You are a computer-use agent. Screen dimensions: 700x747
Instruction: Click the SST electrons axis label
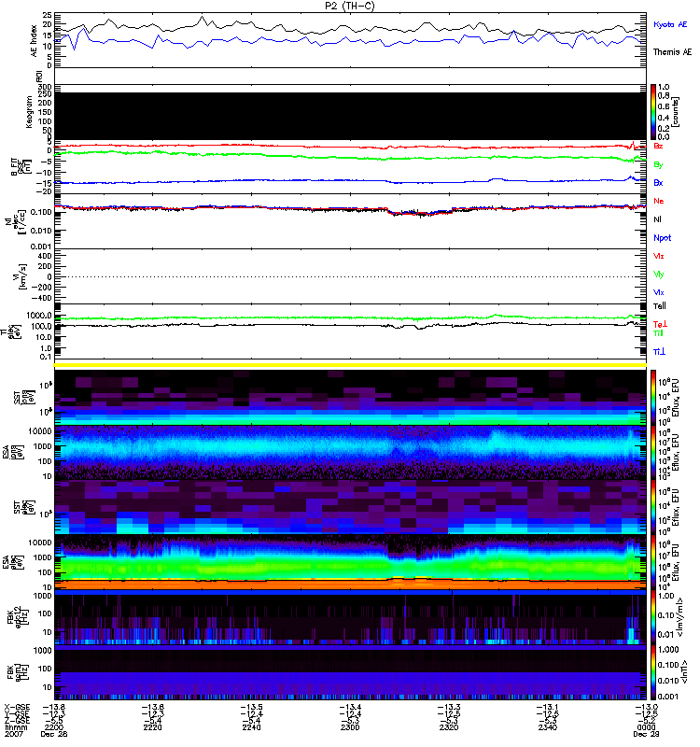24,508
